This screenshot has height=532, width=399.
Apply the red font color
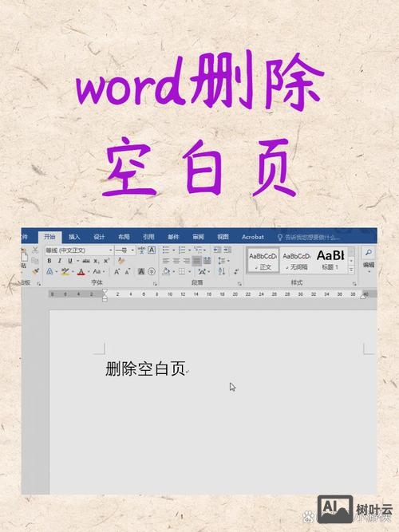[x=81, y=271]
